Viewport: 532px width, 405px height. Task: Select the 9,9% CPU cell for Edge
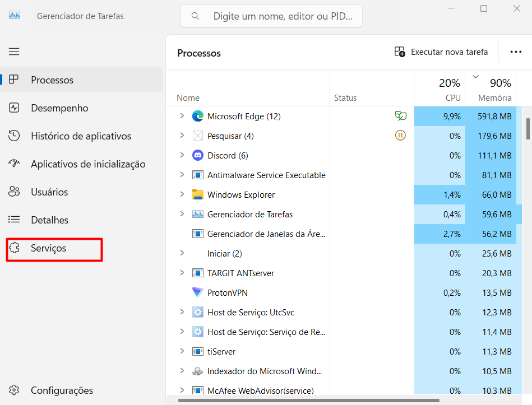coord(440,117)
